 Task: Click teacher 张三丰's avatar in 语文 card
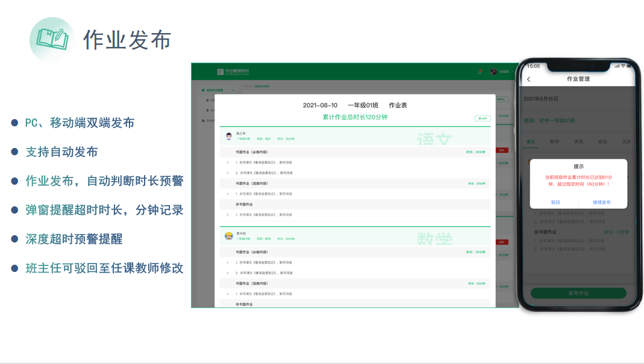(229, 136)
